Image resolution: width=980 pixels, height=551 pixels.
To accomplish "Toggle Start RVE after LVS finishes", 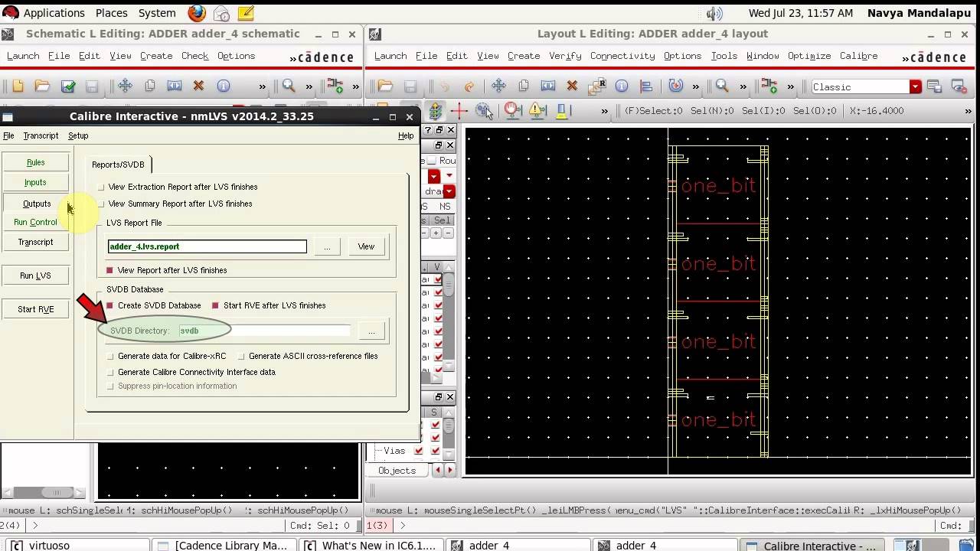I will coord(215,305).
